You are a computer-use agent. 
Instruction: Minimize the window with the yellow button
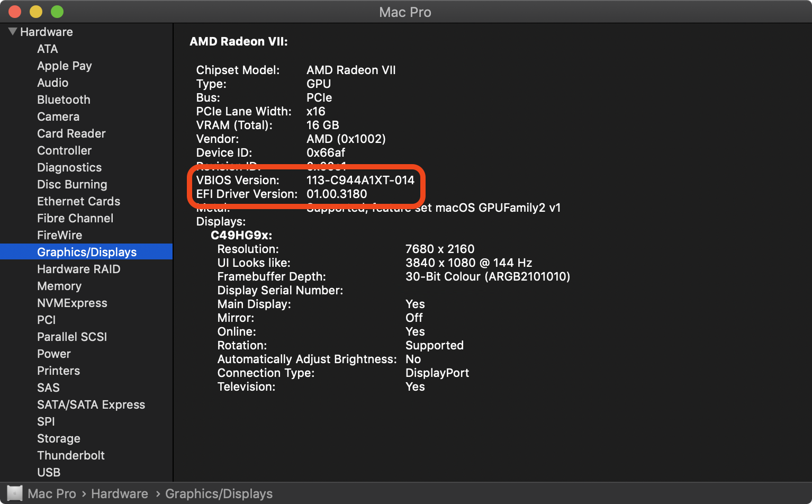36,12
